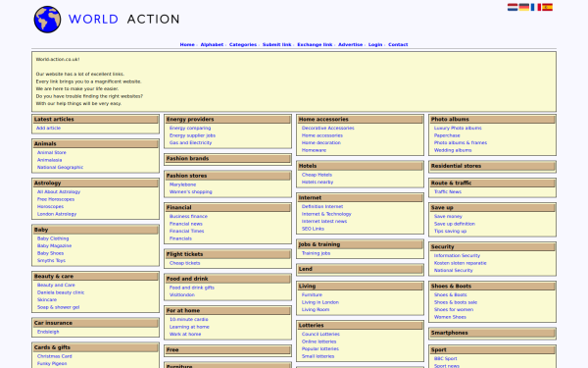Click the Smartphones category header
Viewport: 588px width, 368px height.
492,333
